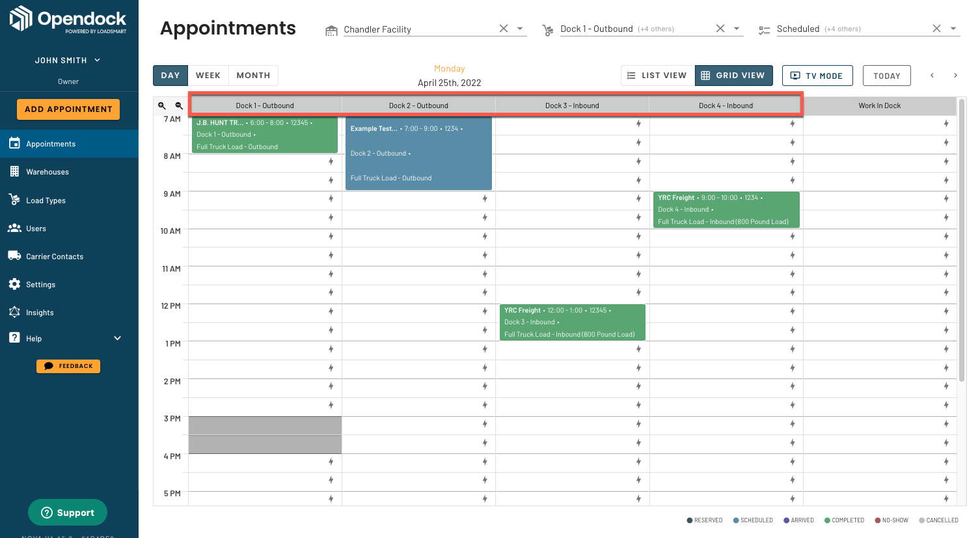Click the zoom-out magnifier icon
The height and width of the screenshot is (538, 980).
point(179,105)
